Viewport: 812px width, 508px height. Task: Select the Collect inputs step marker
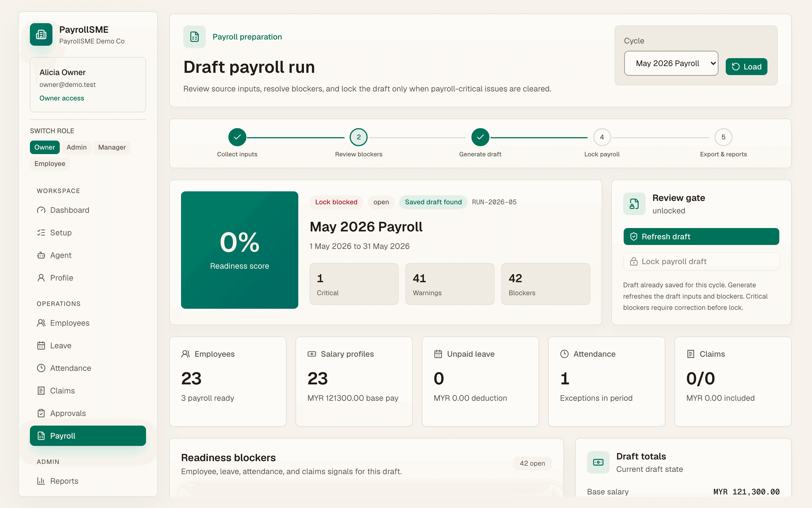(x=237, y=137)
